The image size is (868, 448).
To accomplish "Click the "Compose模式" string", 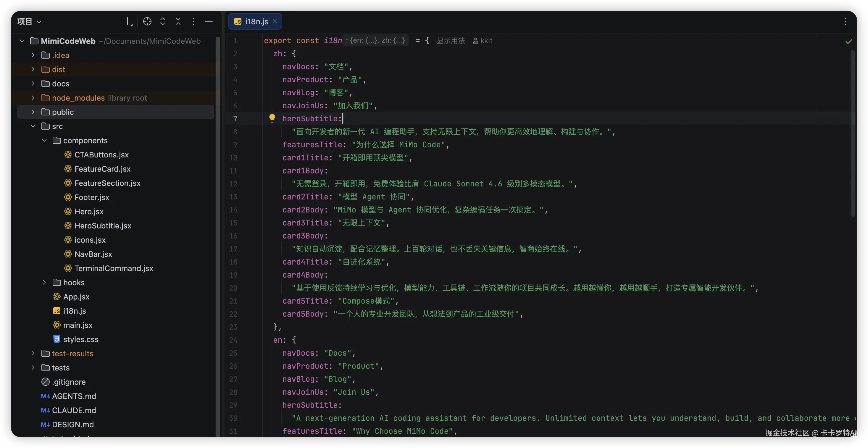I will (366, 301).
